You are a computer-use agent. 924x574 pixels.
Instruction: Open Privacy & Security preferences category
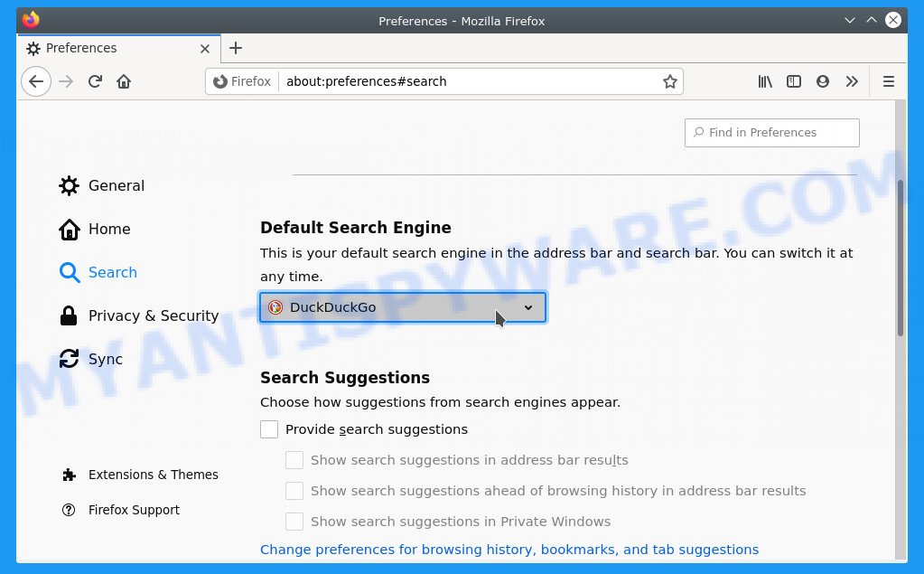click(138, 315)
